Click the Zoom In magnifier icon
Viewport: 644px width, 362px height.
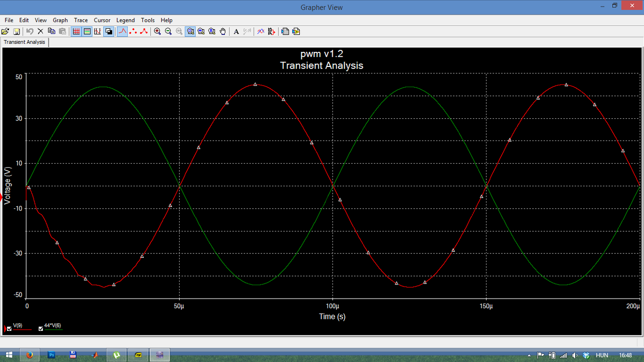(157, 31)
